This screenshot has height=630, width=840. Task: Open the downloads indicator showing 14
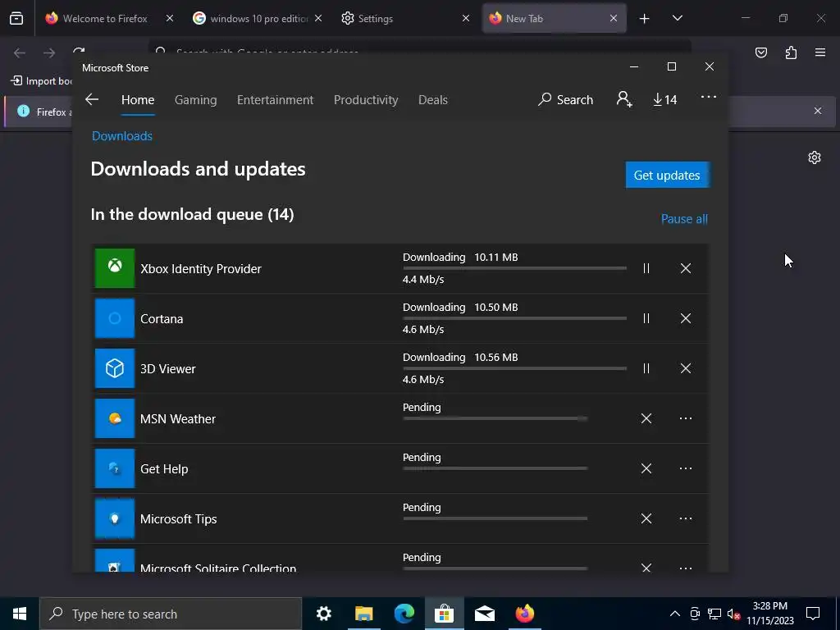664,99
